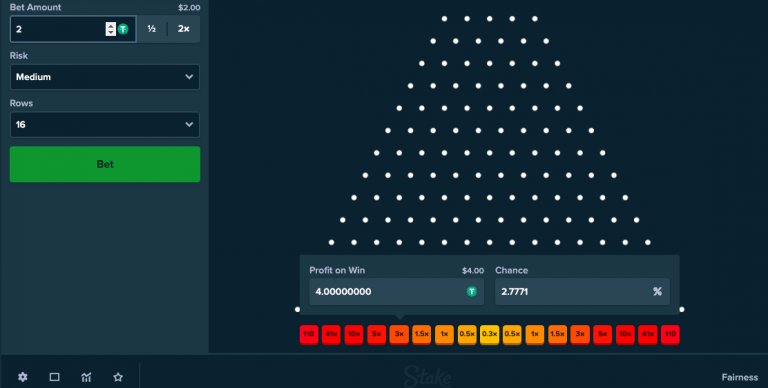Toggle theatre mode rectangle icon

click(54, 377)
